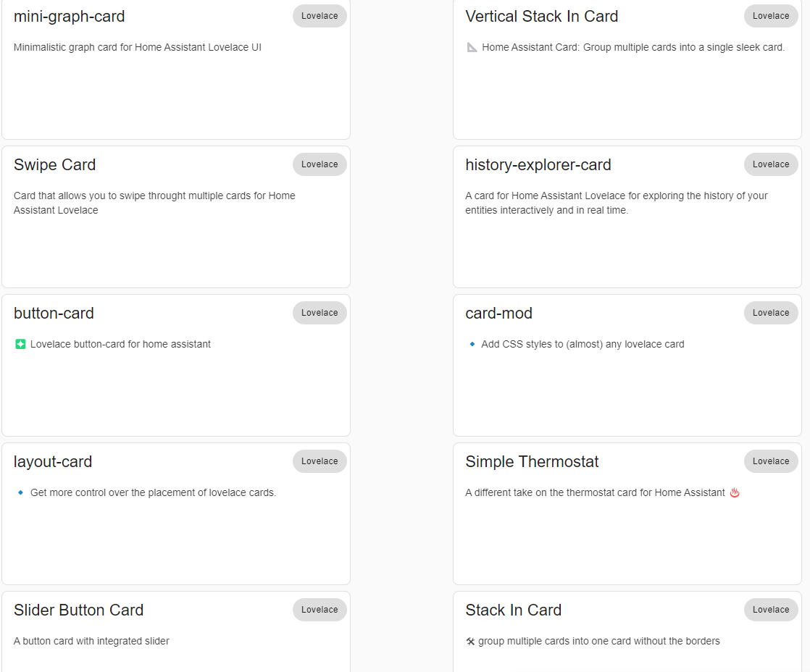Screen dimensions: 810x672
Task: Click the fire emoji in Simple Thermostat description
Action: point(735,492)
